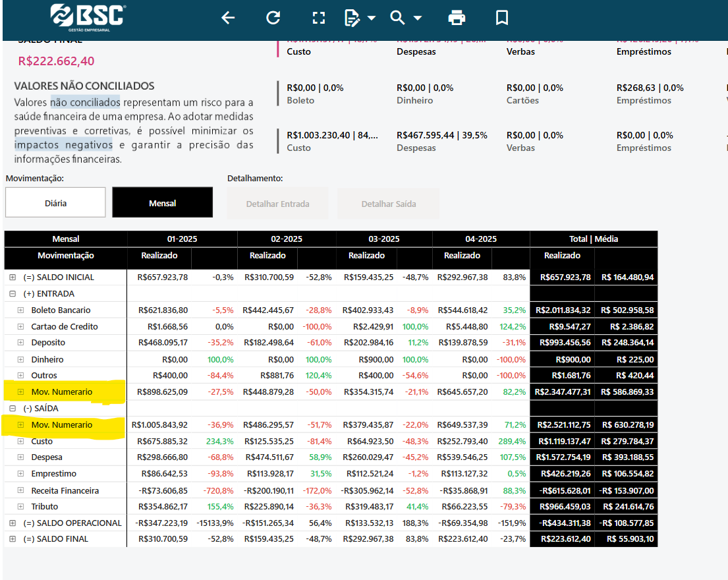Click R$467.595,44 | 39,5% Despesas indicator

point(442,140)
